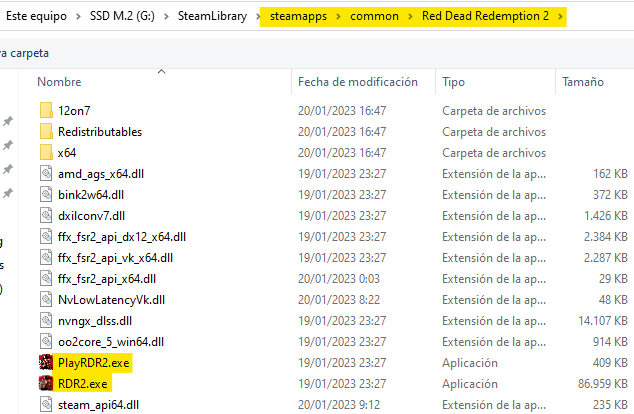This screenshot has width=634, height=414.
Task: Navigate to SteamLibrary breadcrumb
Action: tap(212, 16)
